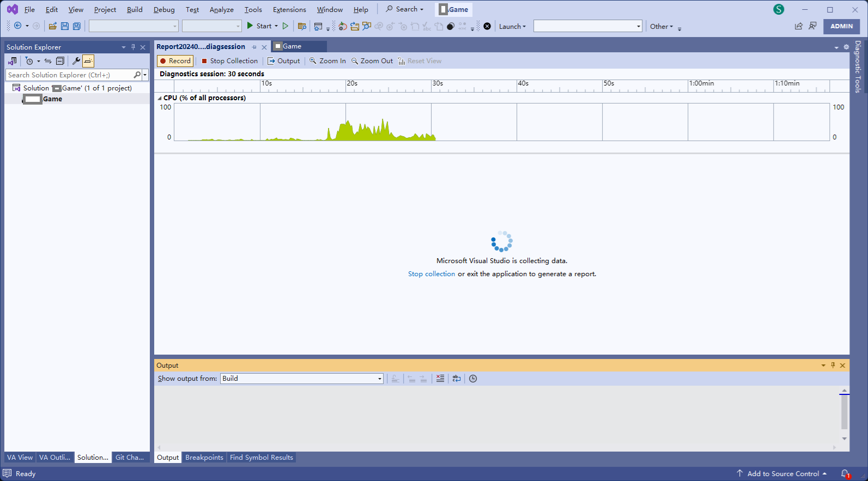
Task: Switch to the Git Changes tab
Action: (130, 457)
